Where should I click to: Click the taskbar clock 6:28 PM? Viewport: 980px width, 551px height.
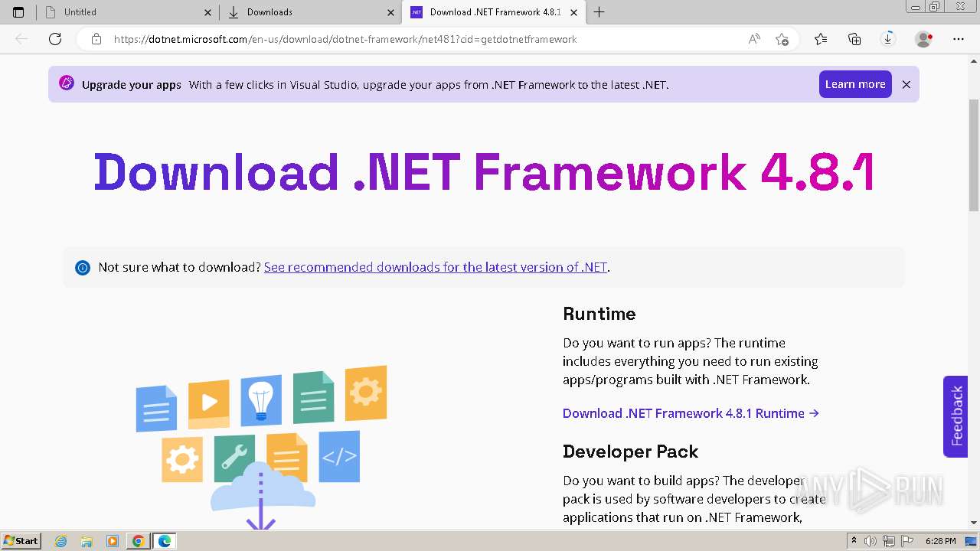point(940,541)
